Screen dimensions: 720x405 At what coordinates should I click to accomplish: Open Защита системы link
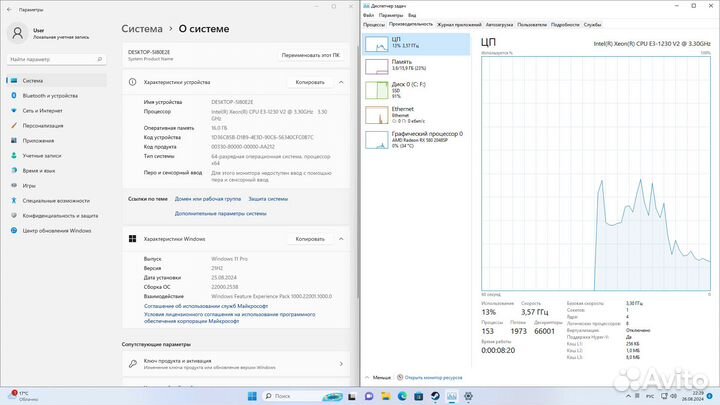(x=268, y=199)
